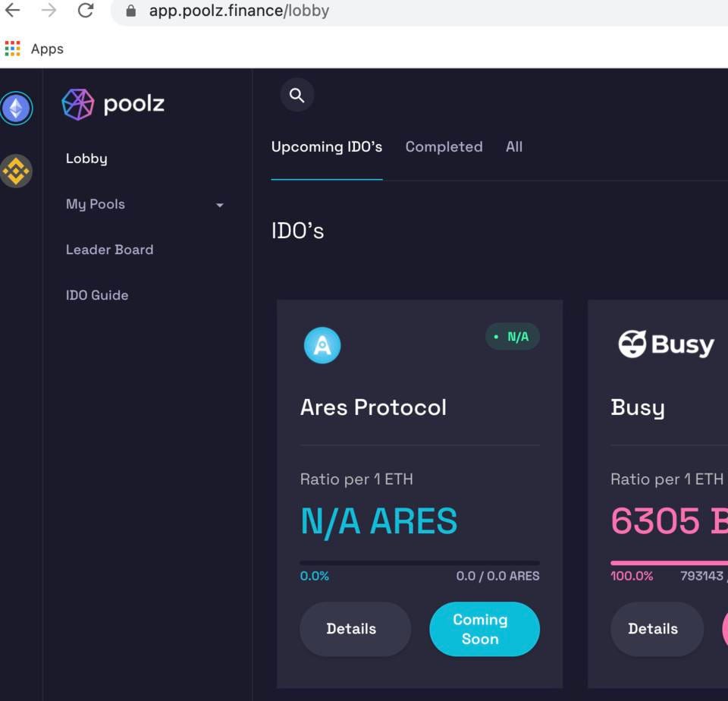Click the N/A ARES ratio value
The image size is (728, 701).
point(379,522)
